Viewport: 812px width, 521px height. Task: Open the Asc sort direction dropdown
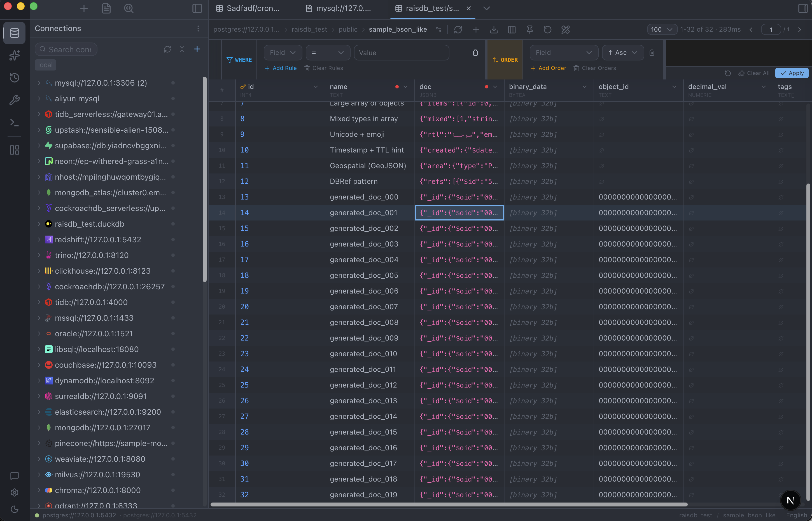click(x=623, y=53)
